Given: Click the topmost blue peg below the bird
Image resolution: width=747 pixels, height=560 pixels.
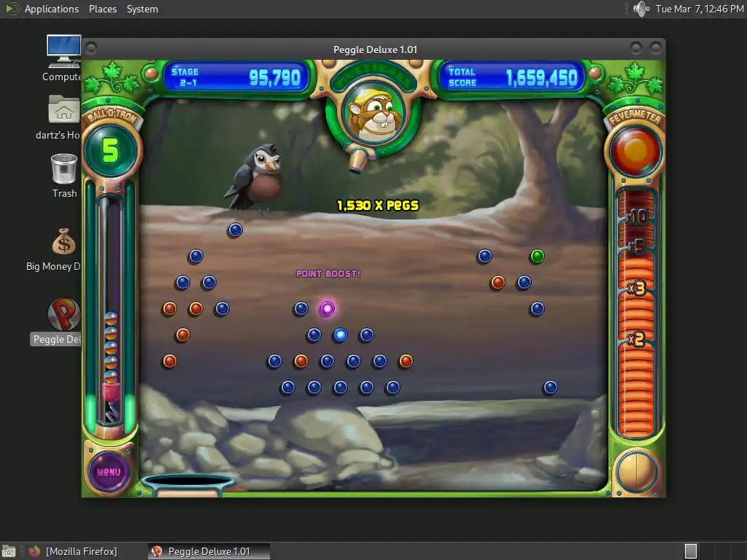Looking at the screenshot, I should (235, 230).
